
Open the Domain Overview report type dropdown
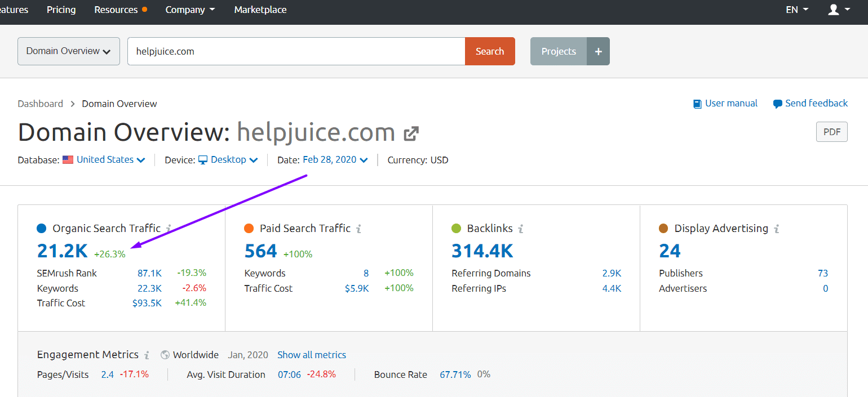69,51
